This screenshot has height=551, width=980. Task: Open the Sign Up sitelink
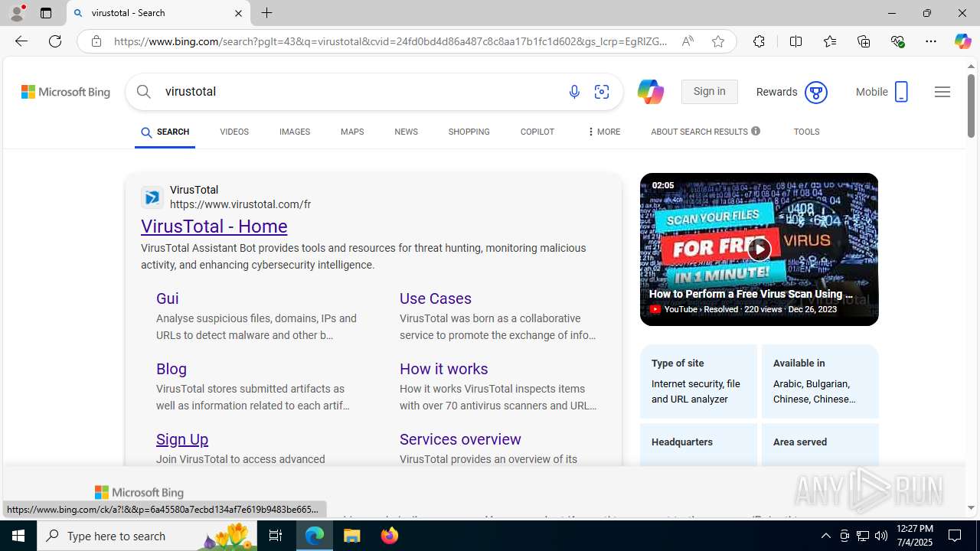pyautogui.click(x=182, y=439)
